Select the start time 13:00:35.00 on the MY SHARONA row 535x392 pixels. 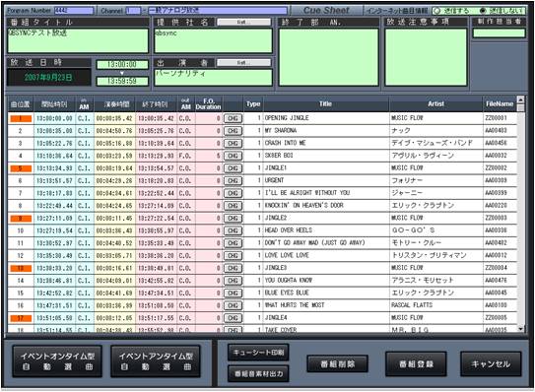(x=54, y=131)
